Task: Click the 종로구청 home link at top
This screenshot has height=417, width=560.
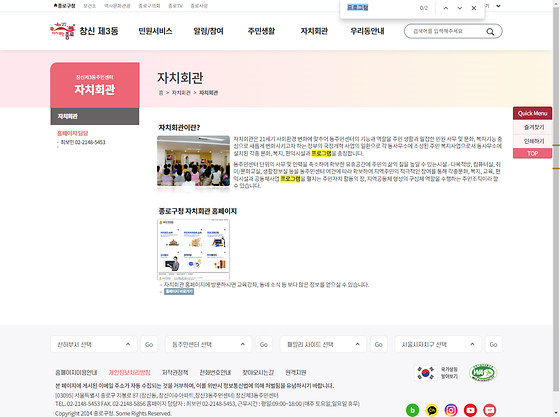Action: 64,6
